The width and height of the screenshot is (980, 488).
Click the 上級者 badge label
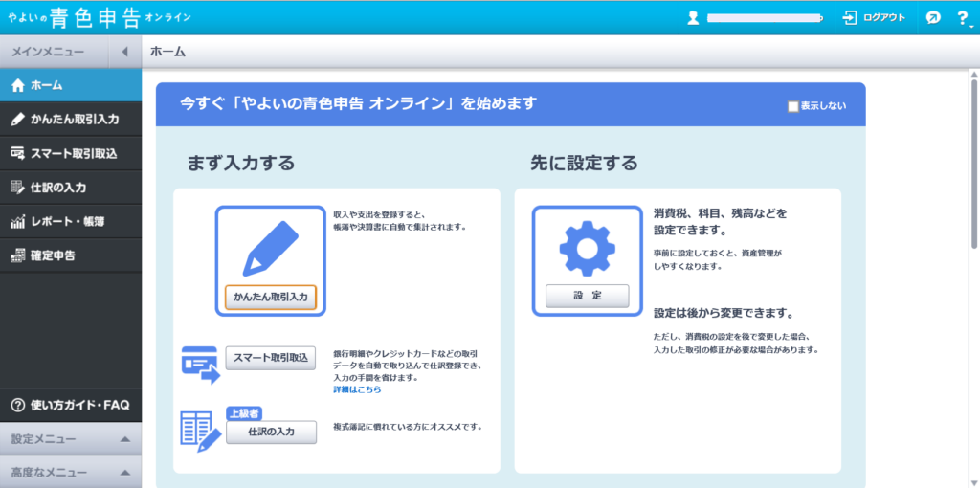point(243,412)
